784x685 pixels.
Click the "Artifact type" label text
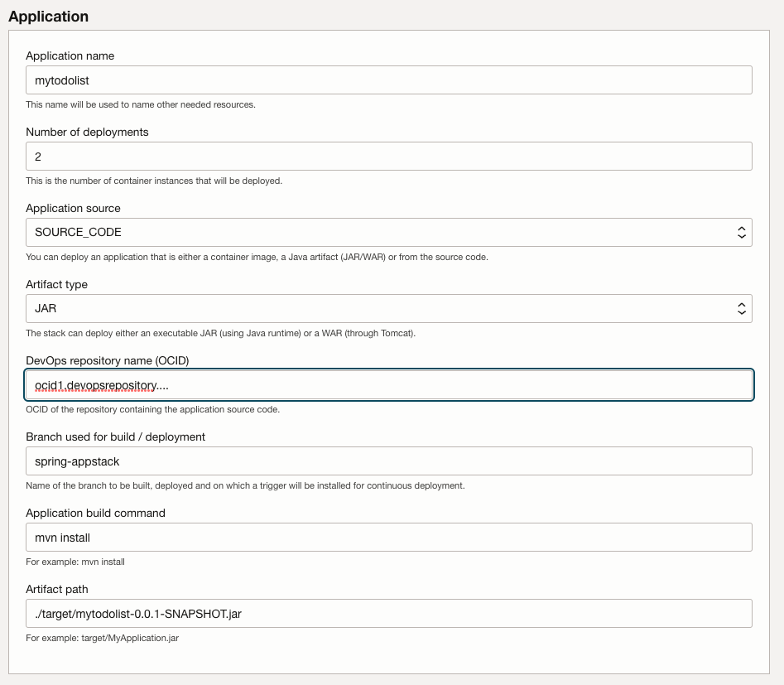(x=56, y=284)
